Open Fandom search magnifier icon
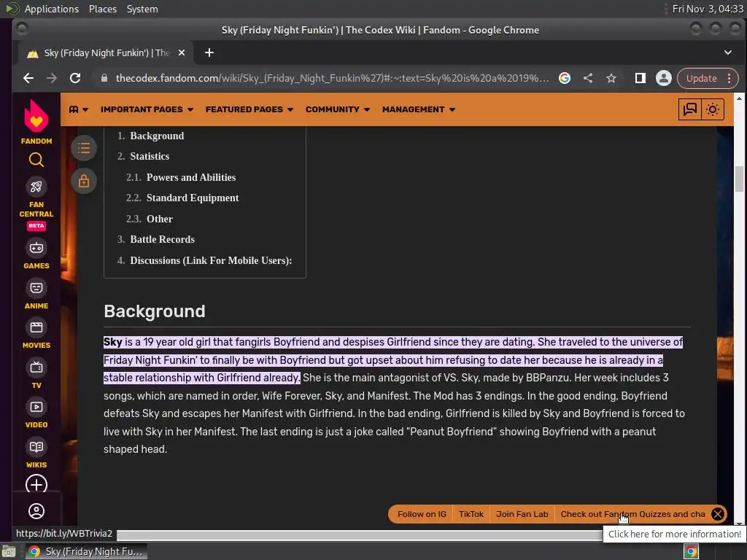This screenshot has height=560, width=747. click(36, 160)
